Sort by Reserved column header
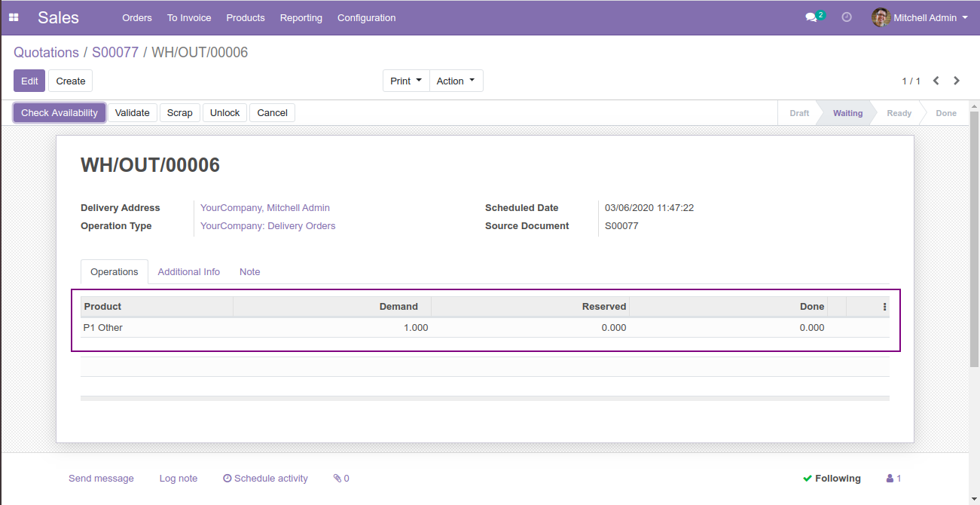Screen dimensions: 980x505 (x=530, y=307)
